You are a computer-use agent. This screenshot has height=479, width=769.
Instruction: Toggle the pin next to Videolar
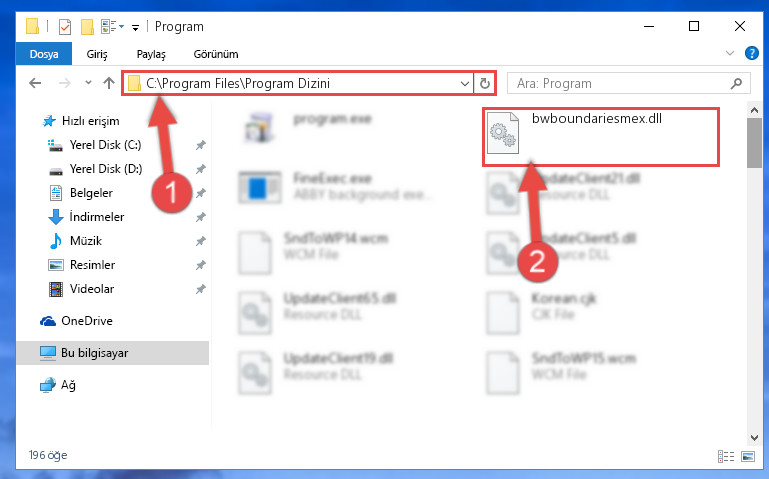point(201,289)
